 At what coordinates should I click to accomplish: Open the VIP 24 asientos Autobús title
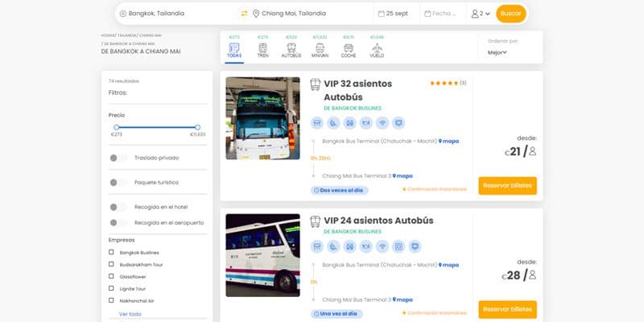378,221
